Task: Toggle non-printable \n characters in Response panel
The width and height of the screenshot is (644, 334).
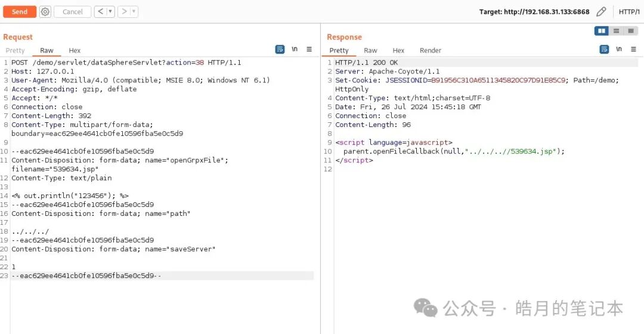Action: (619, 50)
